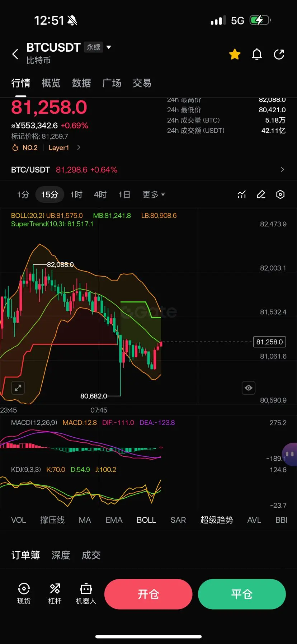Open the 广场 tab

tap(112, 83)
